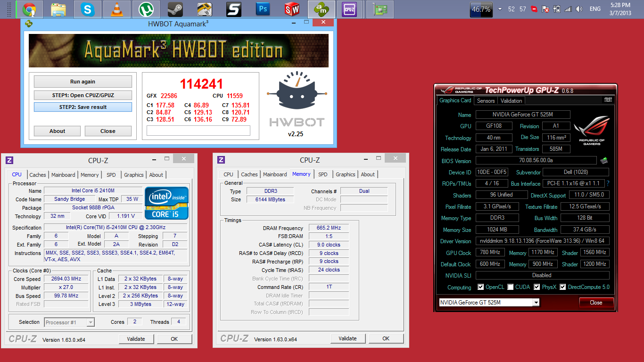
Task: Open the GPU selection dropdown in GPU-Z
Action: coord(489,302)
